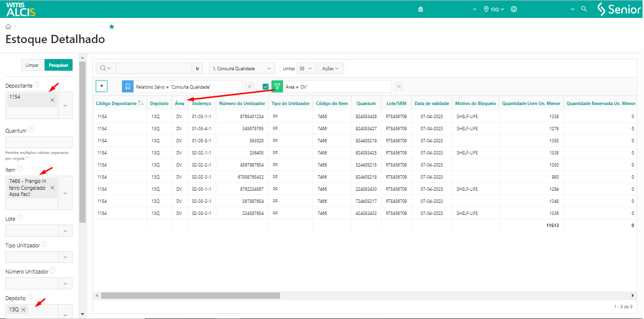
Task: Open the Ações menu
Action: pos(330,69)
